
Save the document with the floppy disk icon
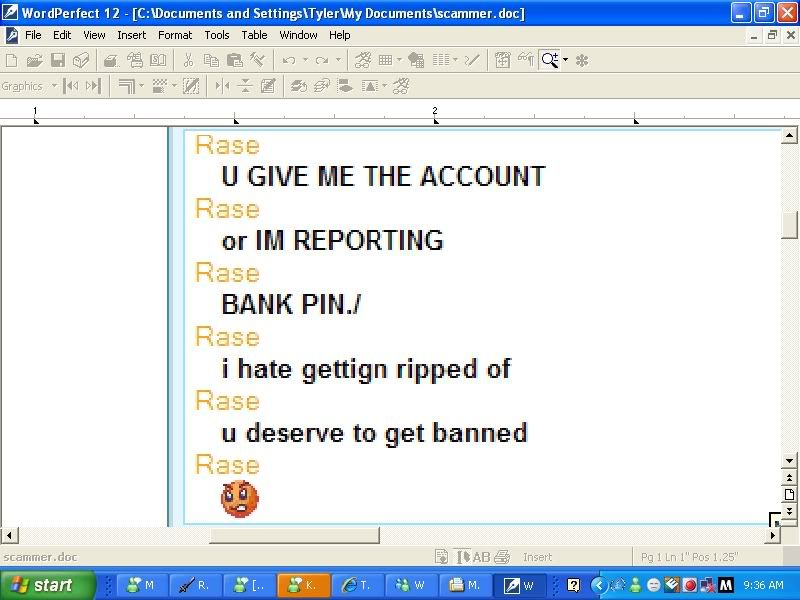point(58,61)
